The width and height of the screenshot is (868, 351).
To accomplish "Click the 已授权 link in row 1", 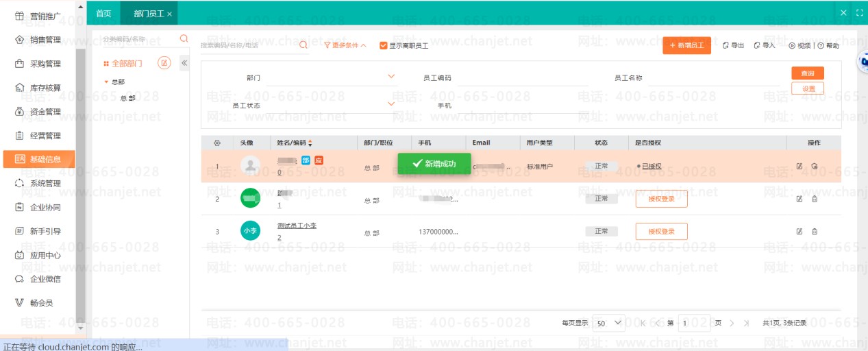I will click(652, 166).
